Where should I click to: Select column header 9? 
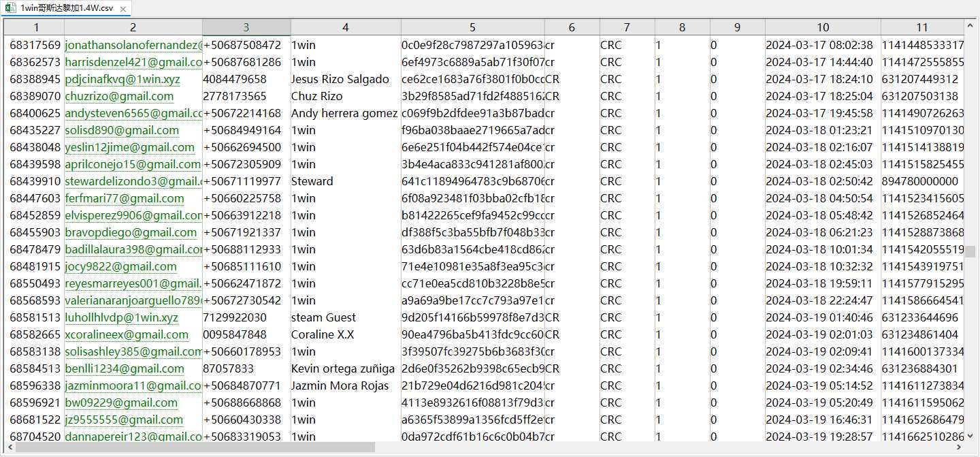(737, 27)
